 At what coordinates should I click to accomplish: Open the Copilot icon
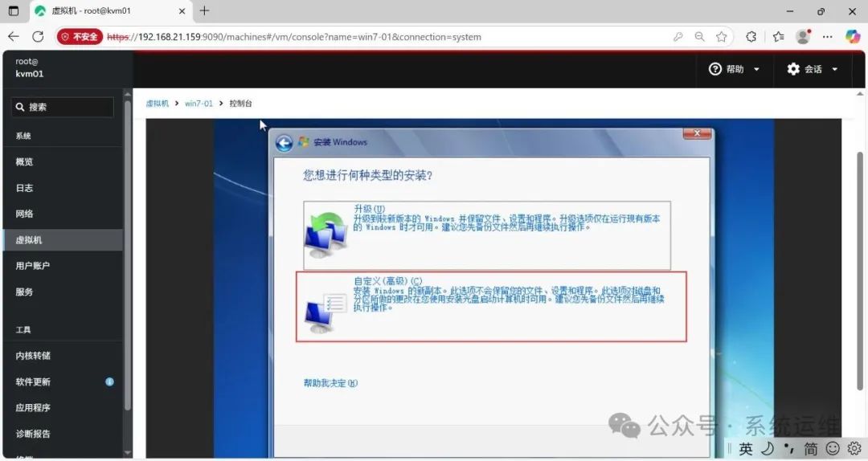click(x=853, y=36)
